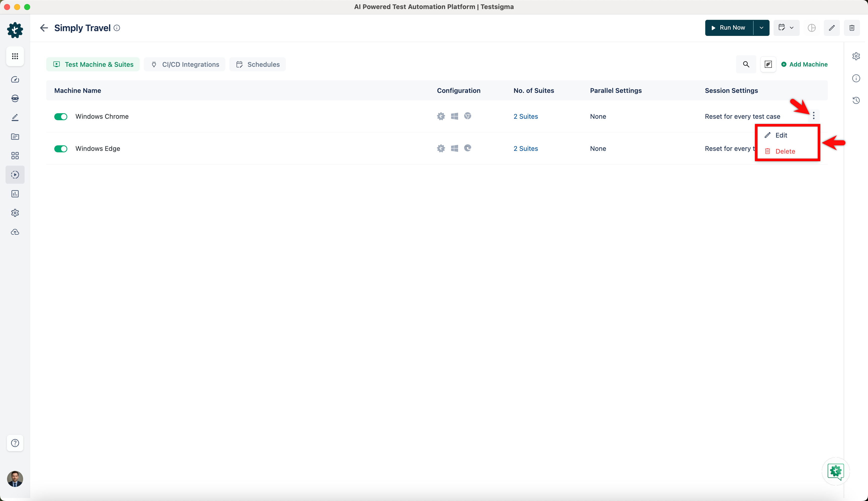Open 2 Suites link for Windows Edge
The height and width of the screenshot is (501, 868).
[x=525, y=149]
